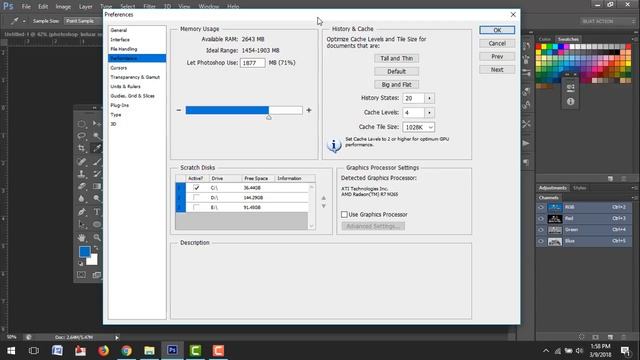This screenshot has height=360, width=640.
Task: Click the blue foreground color swatch
Action: coord(84,252)
